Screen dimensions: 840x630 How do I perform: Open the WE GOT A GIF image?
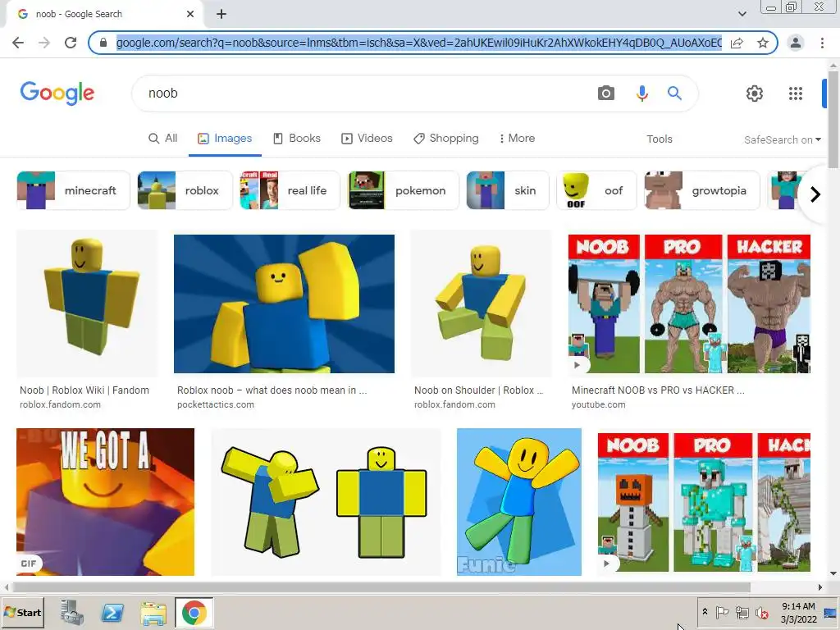coord(106,502)
